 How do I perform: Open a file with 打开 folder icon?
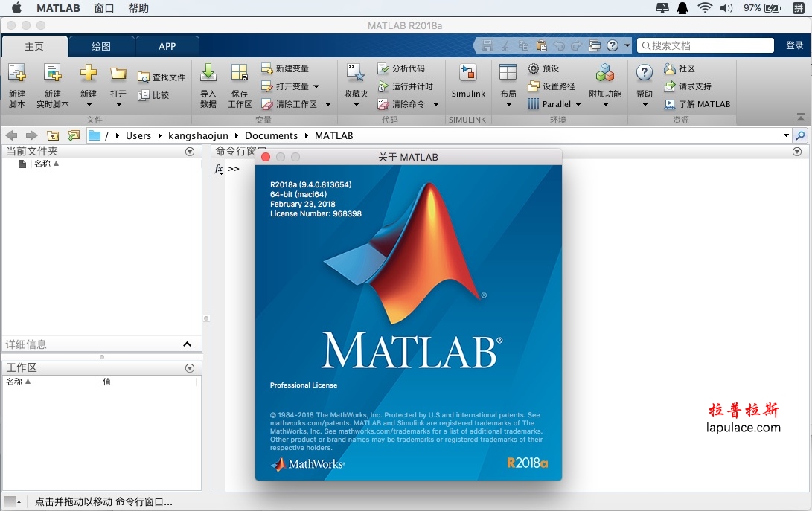pos(118,86)
